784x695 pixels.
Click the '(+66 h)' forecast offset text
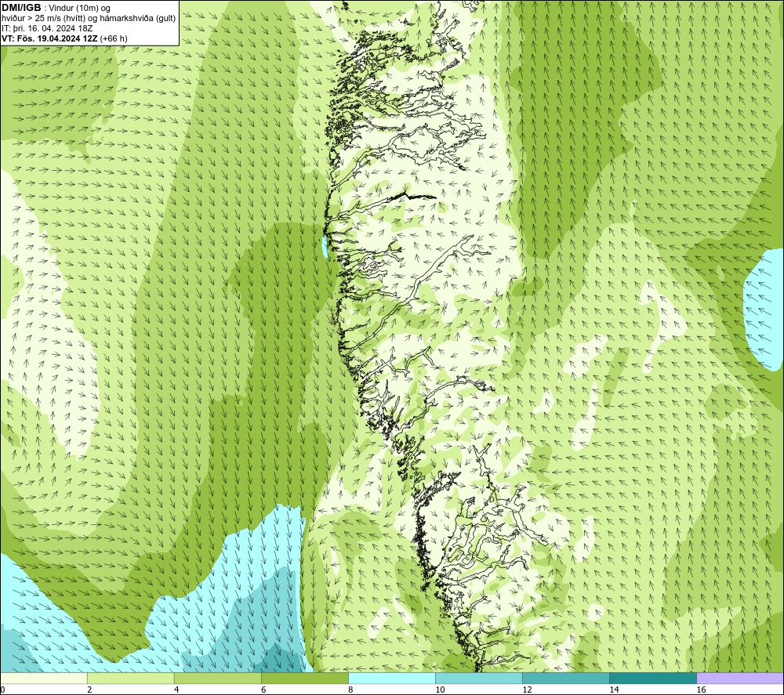[x=114, y=38]
